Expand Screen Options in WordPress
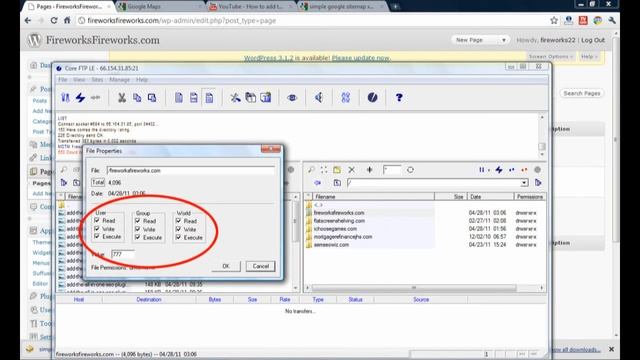The width and height of the screenshot is (640, 360). [551, 57]
